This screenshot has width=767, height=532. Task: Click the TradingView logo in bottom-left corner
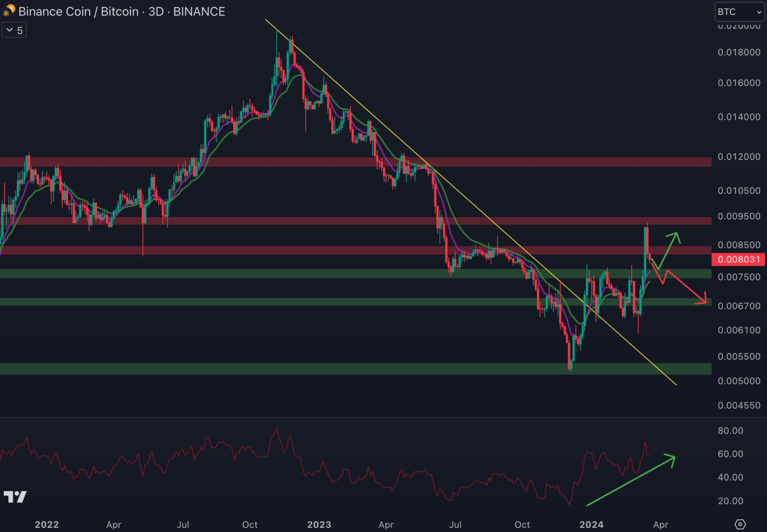click(15, 497)
